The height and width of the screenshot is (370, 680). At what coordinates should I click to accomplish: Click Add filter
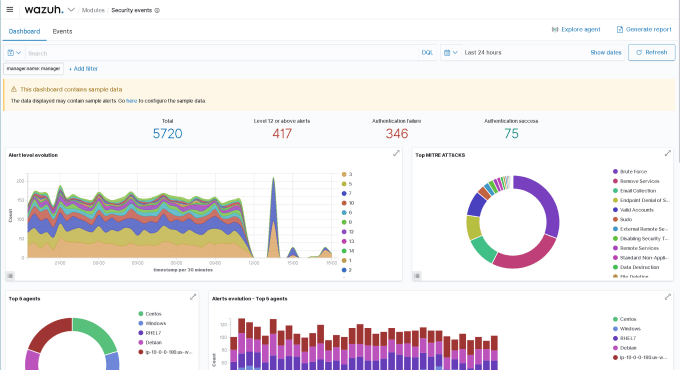pos(83,69)
